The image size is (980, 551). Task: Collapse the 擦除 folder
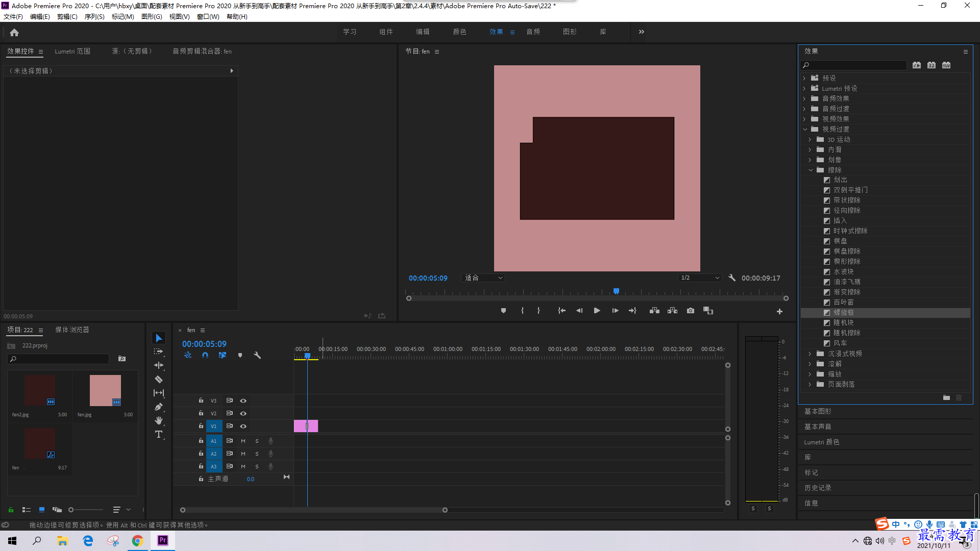click(810, 170)
